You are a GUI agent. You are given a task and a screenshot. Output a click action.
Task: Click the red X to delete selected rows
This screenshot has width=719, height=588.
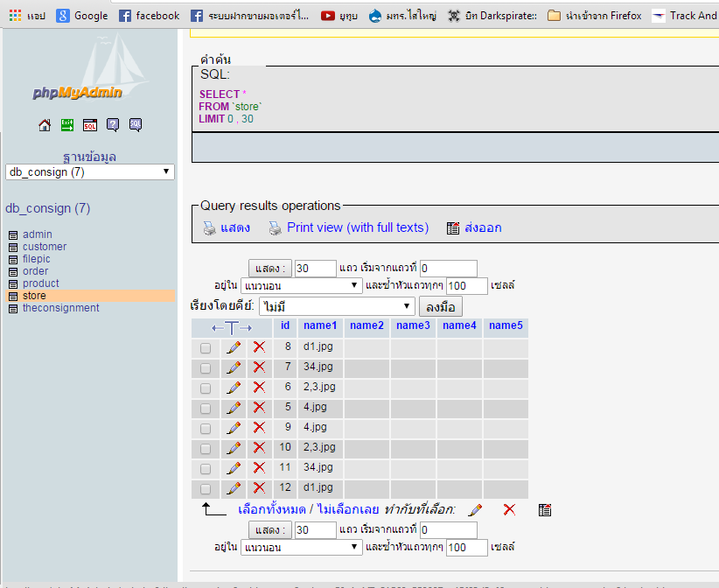coord(509,510)
